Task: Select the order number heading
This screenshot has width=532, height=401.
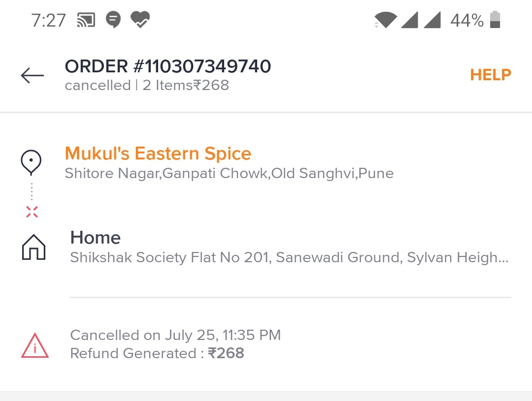Action: tap(167, 66)
